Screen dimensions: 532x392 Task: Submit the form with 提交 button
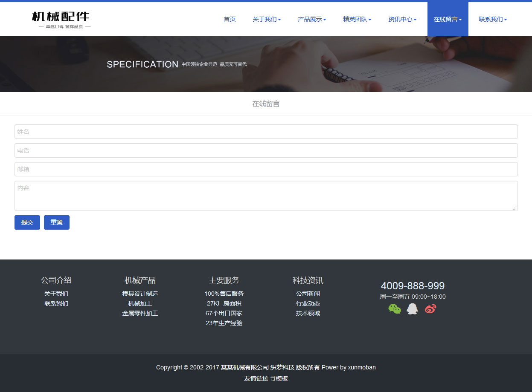27,222
